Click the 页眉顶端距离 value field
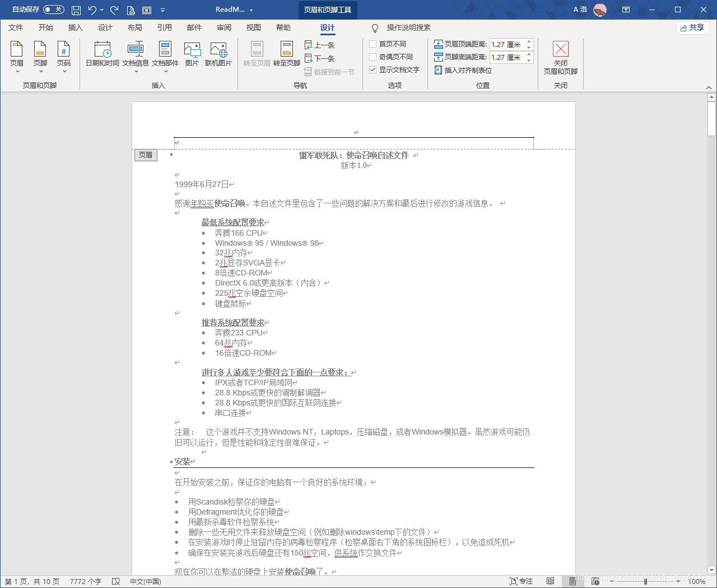Viewport: 717px width, 588px height. 507,44
